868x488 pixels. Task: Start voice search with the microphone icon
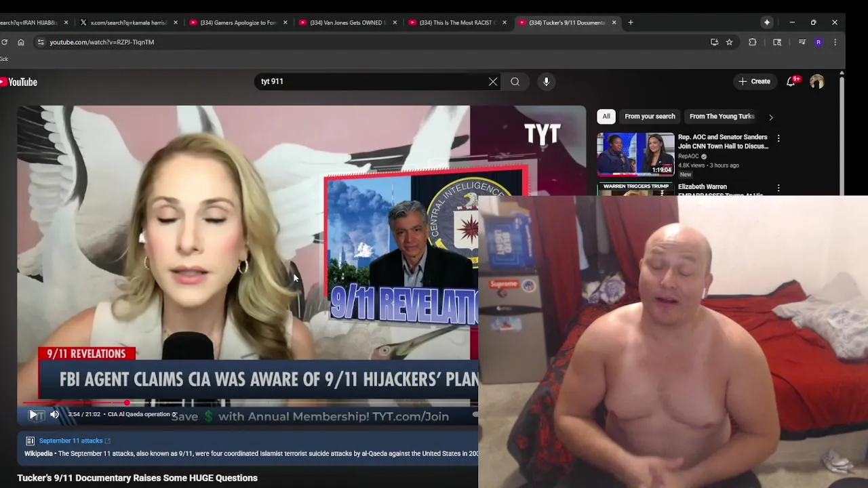tap(546, 81)
